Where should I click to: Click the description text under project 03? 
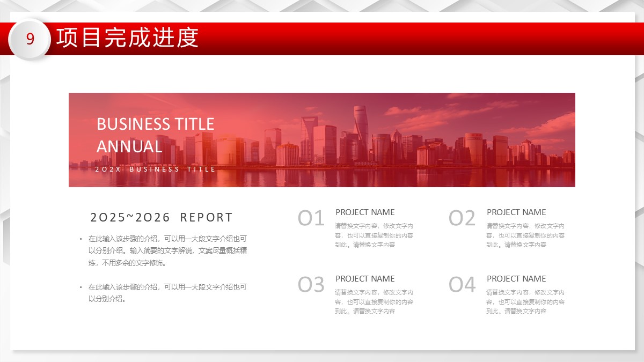(x=374, y=302)
